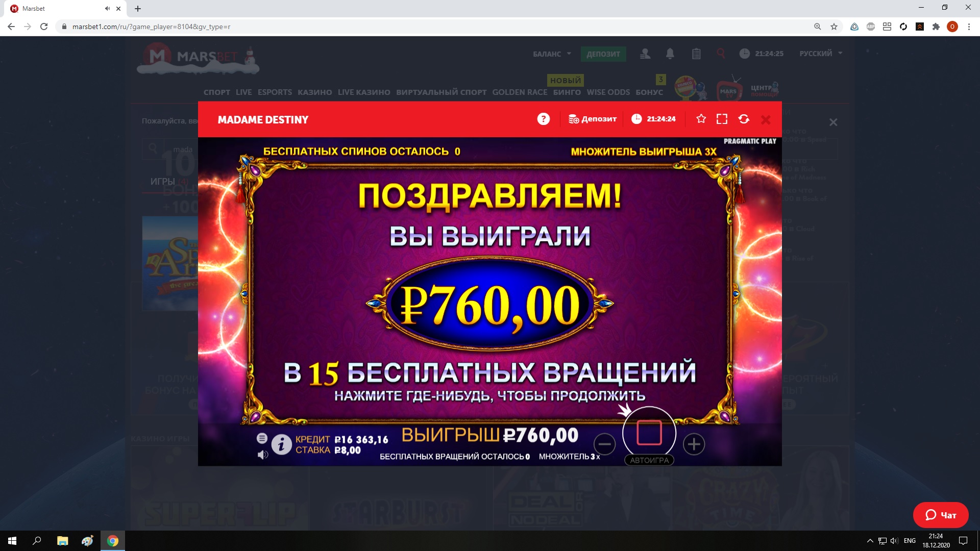This screenshot has width=980, height=551.
Task: Click the green Депозит button
Action: coord(603,54)
